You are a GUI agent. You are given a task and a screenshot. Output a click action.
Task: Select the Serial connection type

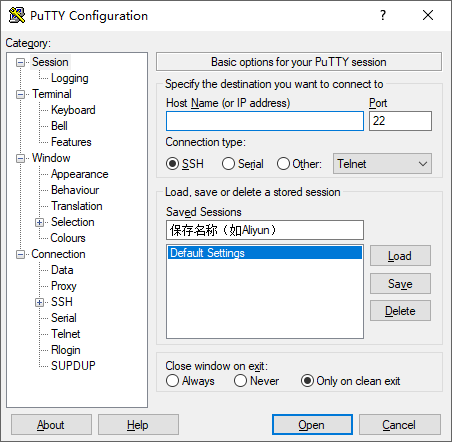228,164
